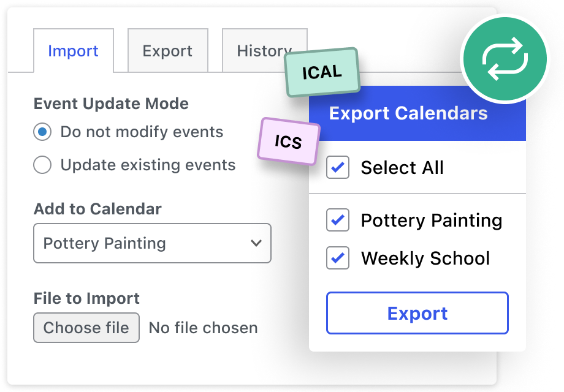Click the green sync arrows icon
This screenshot has width=564, height=392.
tap(504, 59)
